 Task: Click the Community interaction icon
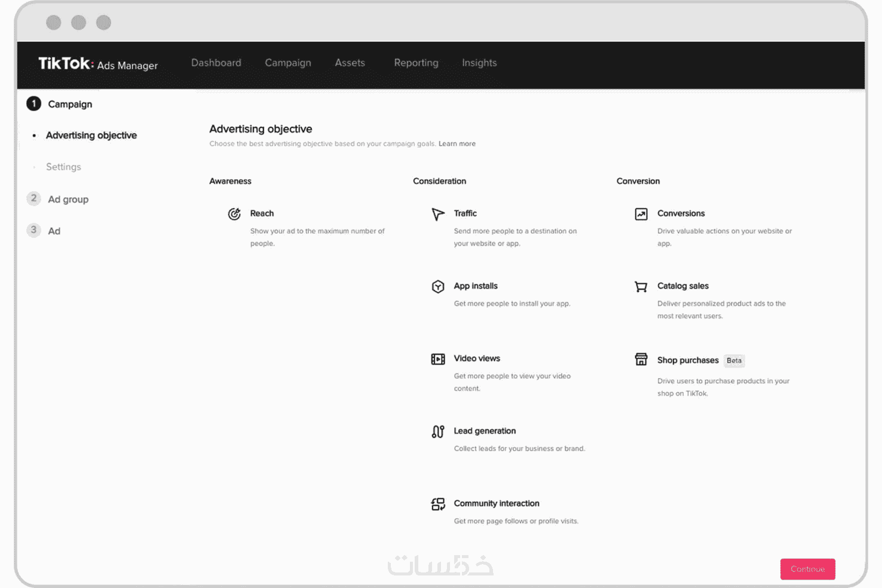438,504
